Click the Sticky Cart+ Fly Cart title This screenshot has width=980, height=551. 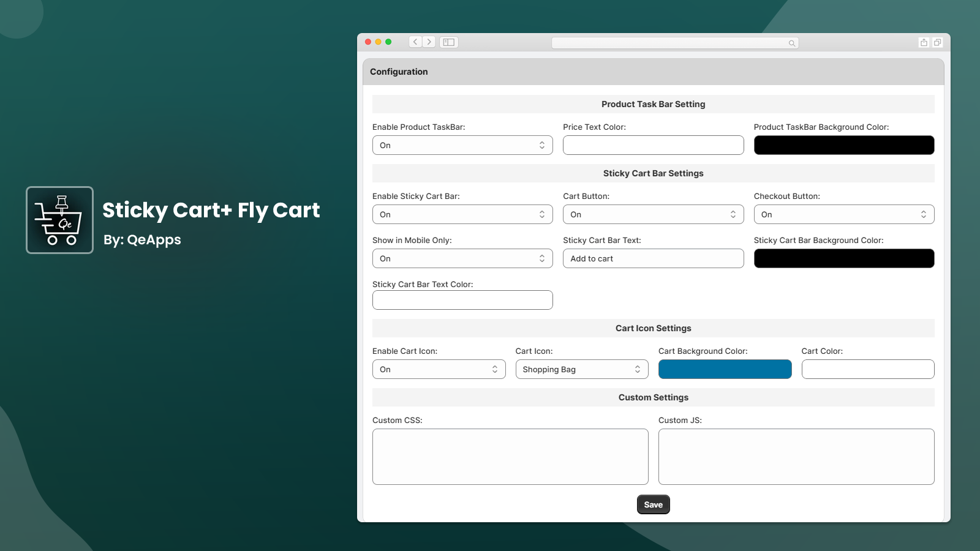[211, 210]
